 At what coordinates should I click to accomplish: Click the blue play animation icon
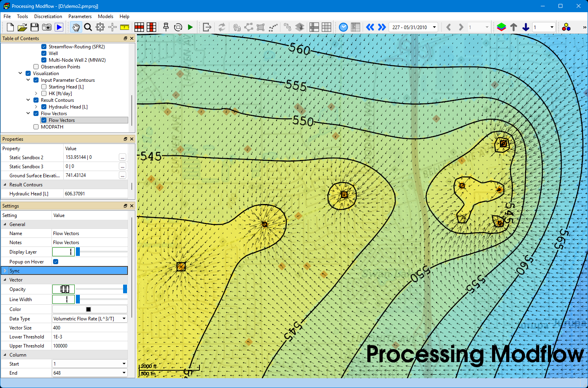[x=59, y=27]
